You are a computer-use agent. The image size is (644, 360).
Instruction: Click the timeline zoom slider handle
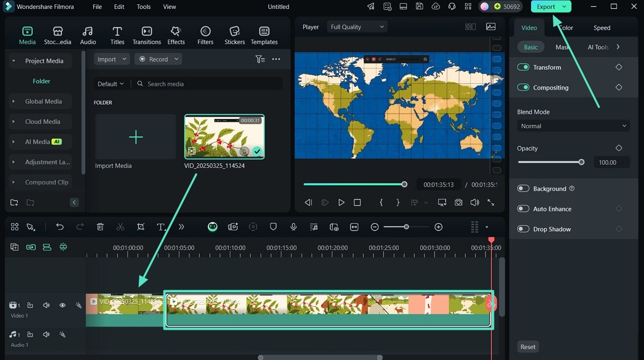(x=406, y=227)
